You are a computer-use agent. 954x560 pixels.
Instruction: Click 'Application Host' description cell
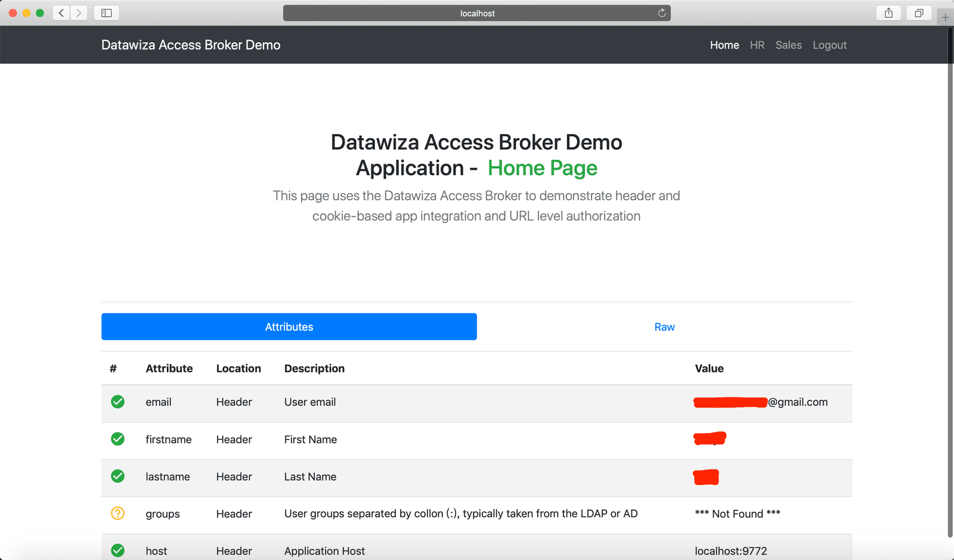point(324,551)
